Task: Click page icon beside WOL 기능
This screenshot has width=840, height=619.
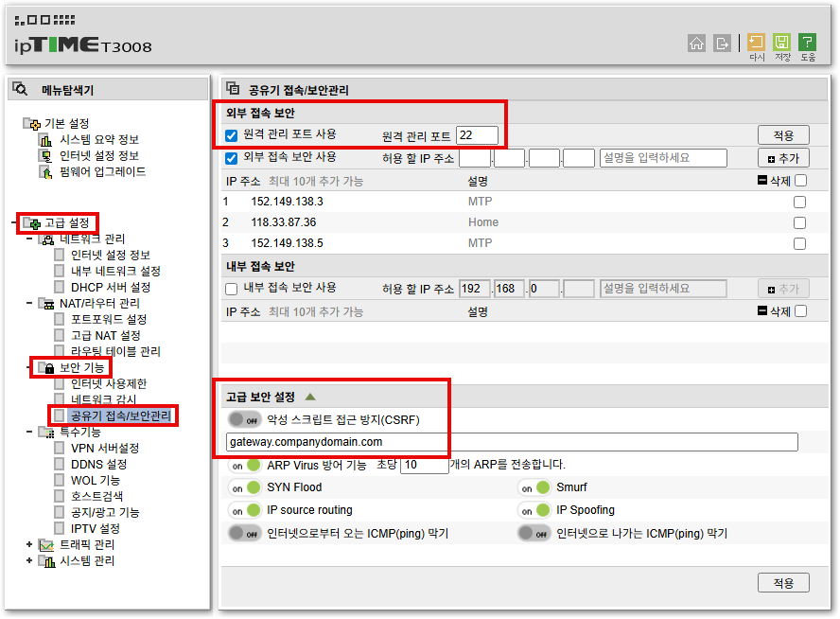Action: (60, 480)
